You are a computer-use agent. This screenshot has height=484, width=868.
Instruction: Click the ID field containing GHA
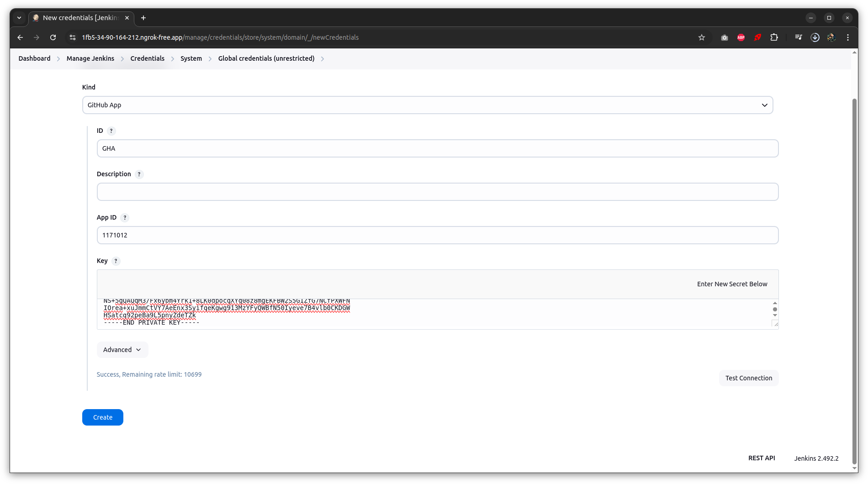tap(438, 148)
